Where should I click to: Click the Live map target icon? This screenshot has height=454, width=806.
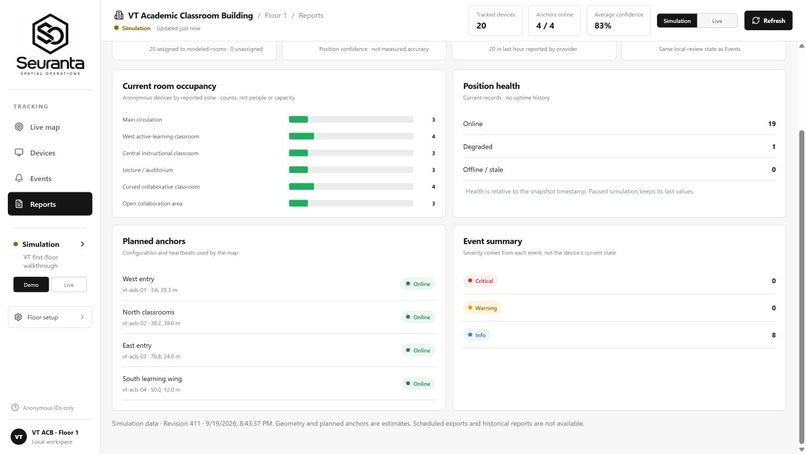click(19, 126)
